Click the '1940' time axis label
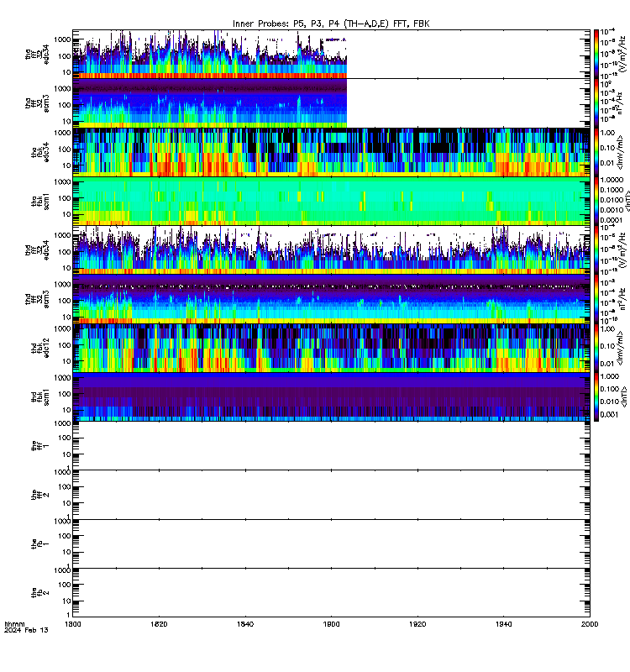630x672 pixels. (x=503, y=624)
